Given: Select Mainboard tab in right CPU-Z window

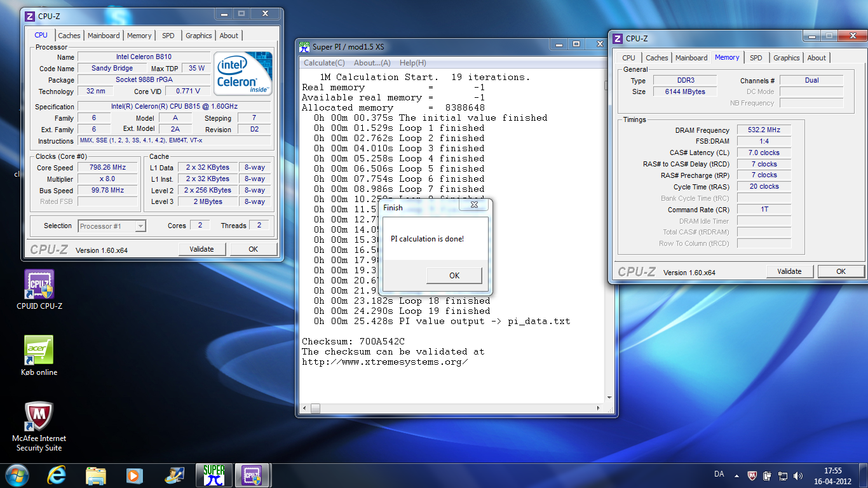Looking at the screenshot, I should coord(691,58).
